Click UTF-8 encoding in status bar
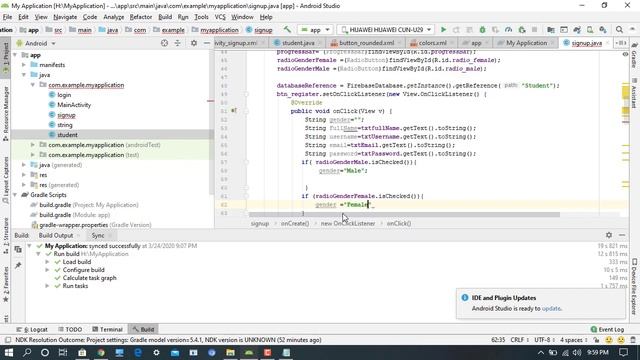640x360 pixels. pyautogui.click(x=544, y=340)
